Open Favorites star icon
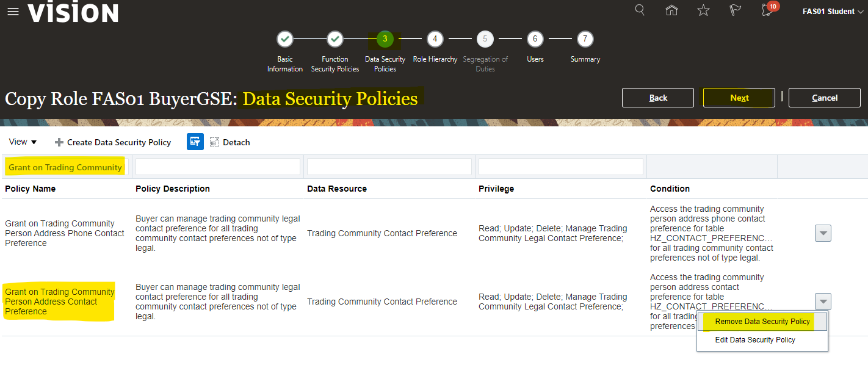Screen dimensions: 868x365 tap(703, 10)
